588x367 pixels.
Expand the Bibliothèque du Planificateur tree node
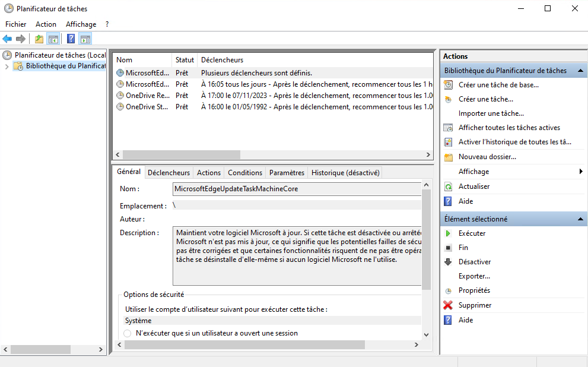coord(7,67)
